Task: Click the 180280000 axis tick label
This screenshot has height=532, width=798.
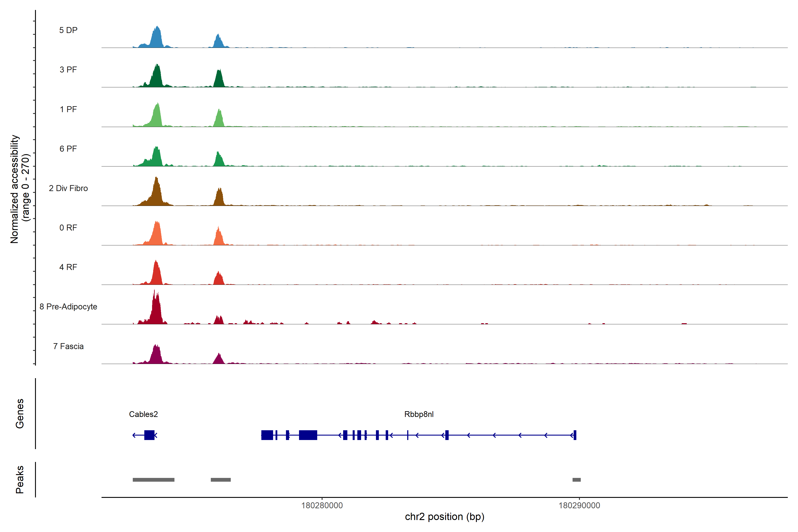Action: point(322,506)
